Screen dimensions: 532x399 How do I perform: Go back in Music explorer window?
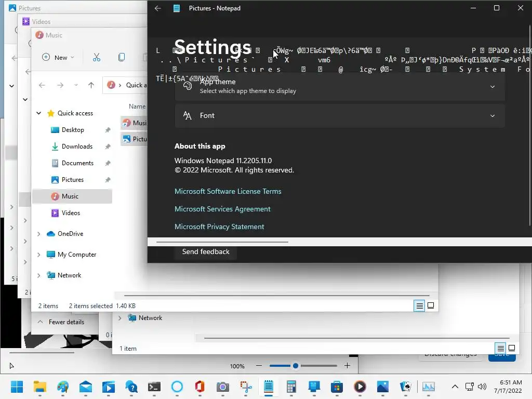42,85
